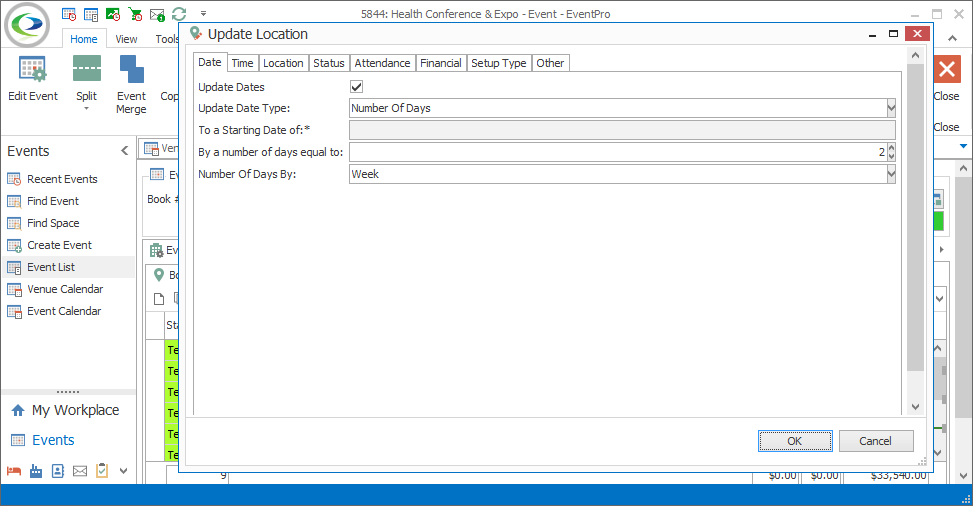973x506 pixels.
Task: Click the clipboard checkmark tasks icon
Action: point(102,471)
